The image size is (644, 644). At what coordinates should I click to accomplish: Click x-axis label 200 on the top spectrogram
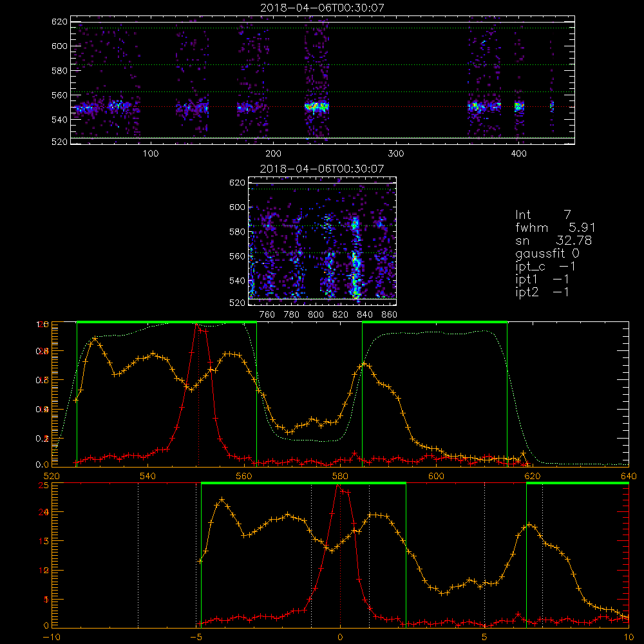tap(273, 154)
